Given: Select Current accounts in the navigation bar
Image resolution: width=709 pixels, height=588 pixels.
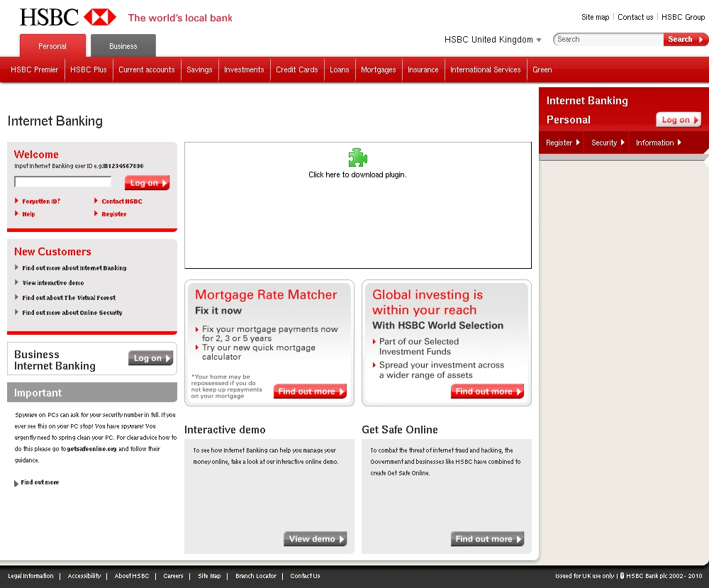Looking at the screenshot, I should (147, 70).
